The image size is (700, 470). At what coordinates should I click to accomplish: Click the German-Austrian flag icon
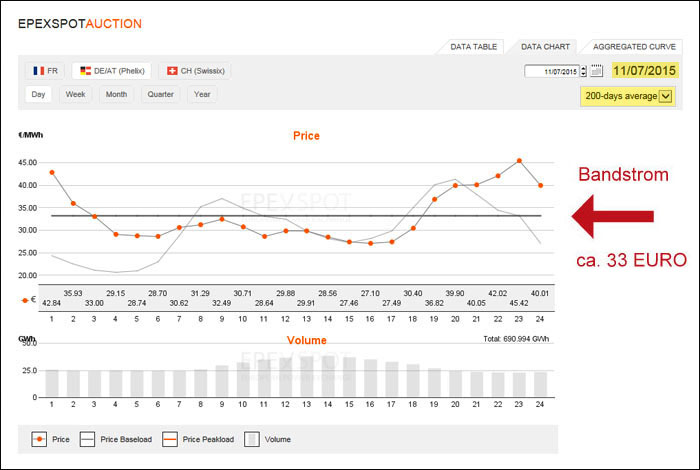pos(85,71)
